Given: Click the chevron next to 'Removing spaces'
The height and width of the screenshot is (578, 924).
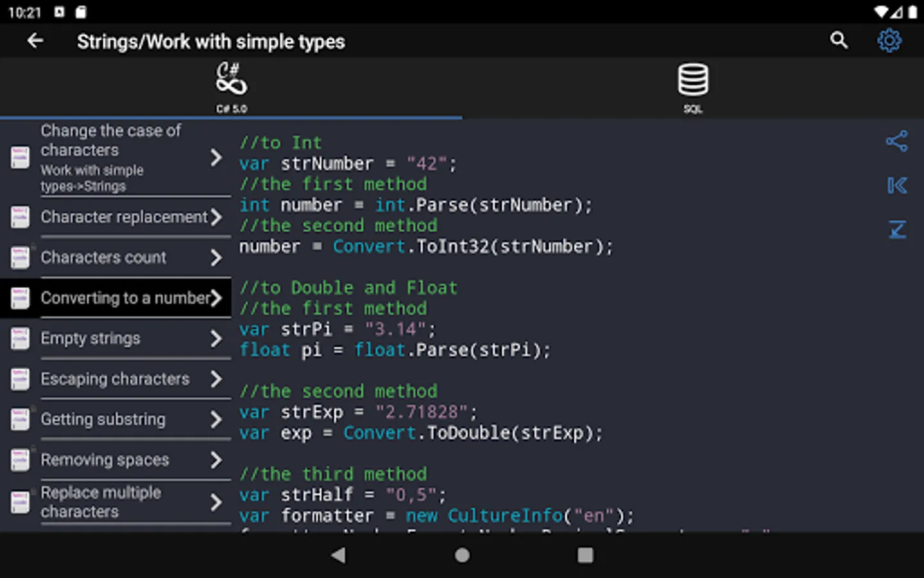Looking at the screenshot, I should tap(216, 460).
